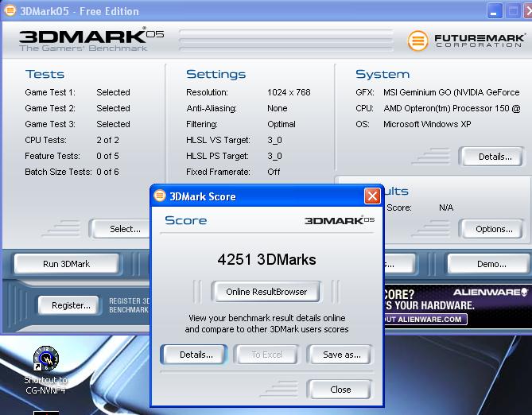
Task: Click the Run 3DMark button
Action: pos(67,264)
